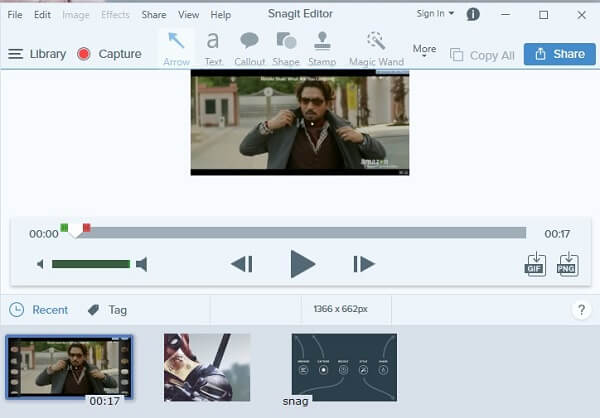
Task: Step back one frame
Action: point(242,264)
